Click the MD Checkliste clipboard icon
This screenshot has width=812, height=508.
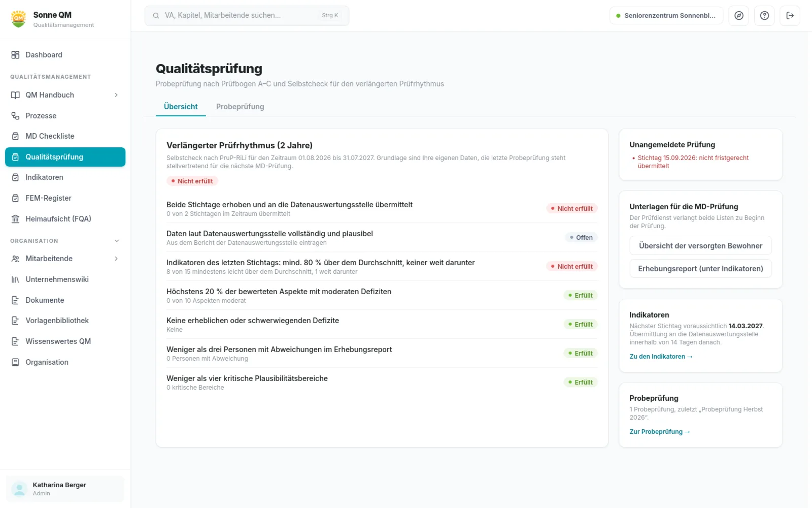(x=15, y=136)
